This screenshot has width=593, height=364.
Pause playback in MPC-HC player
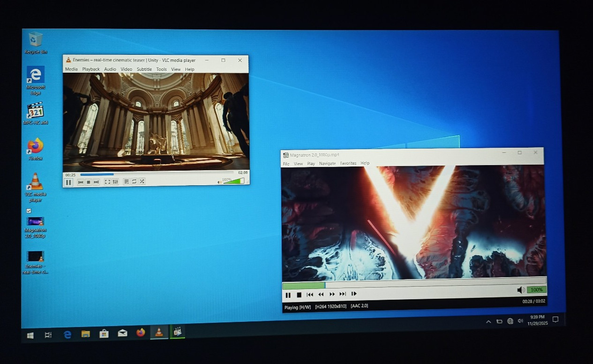pyautogui.click(x=288, y=295)
